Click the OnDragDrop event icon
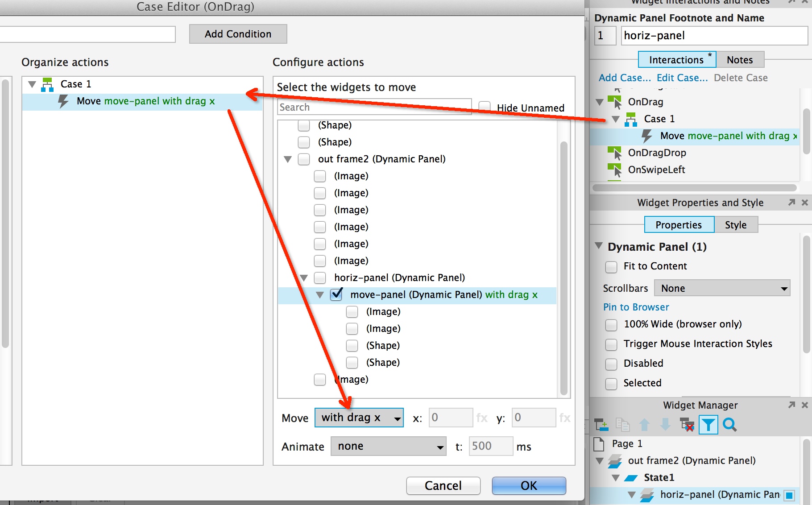Image resolution: width=812 pixels, height=505 pixels. 615,153
